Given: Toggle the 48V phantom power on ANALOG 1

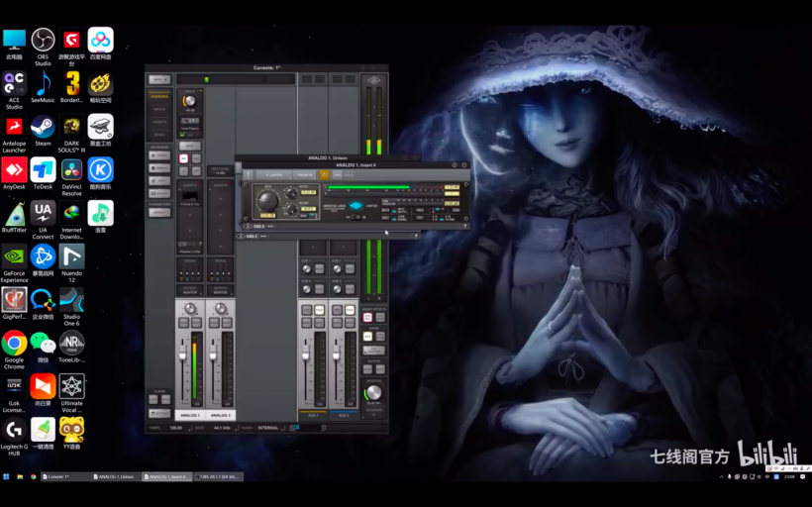Looking at the screenshot, I should point(183,158).
